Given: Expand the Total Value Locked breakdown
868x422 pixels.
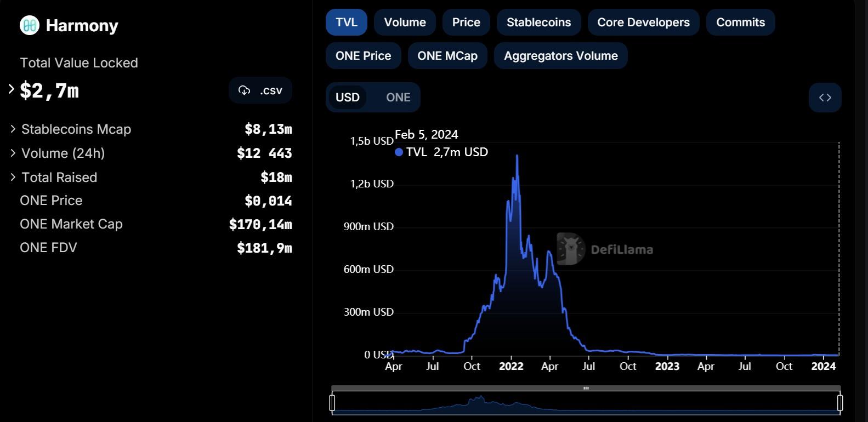Looking at the screenshot, I should (x=12, y=89).
